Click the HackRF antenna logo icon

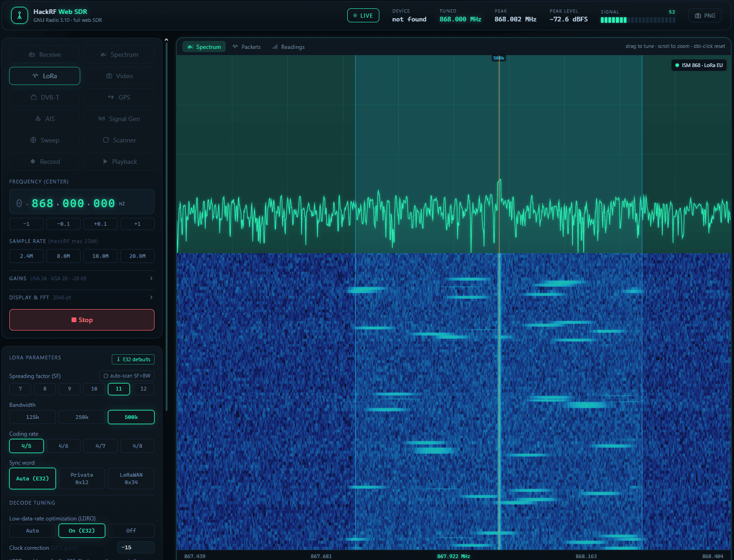tap(20, 15)
